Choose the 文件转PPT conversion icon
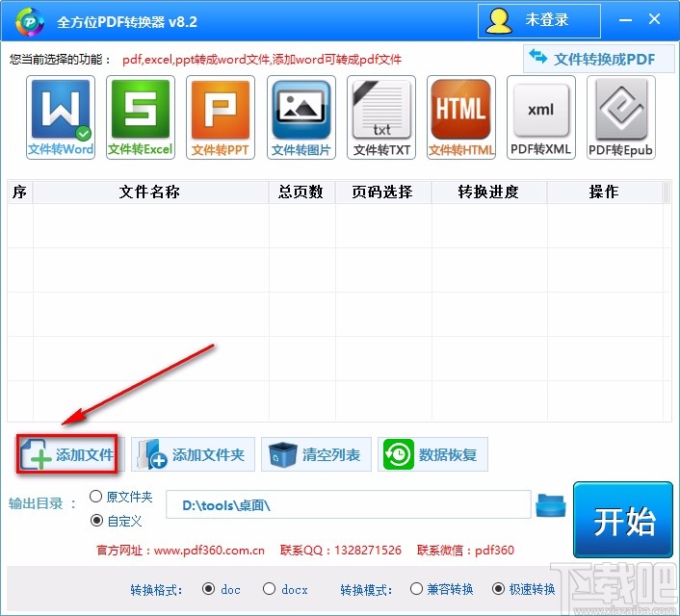This screenshot has height=616, width=680. 221,117
